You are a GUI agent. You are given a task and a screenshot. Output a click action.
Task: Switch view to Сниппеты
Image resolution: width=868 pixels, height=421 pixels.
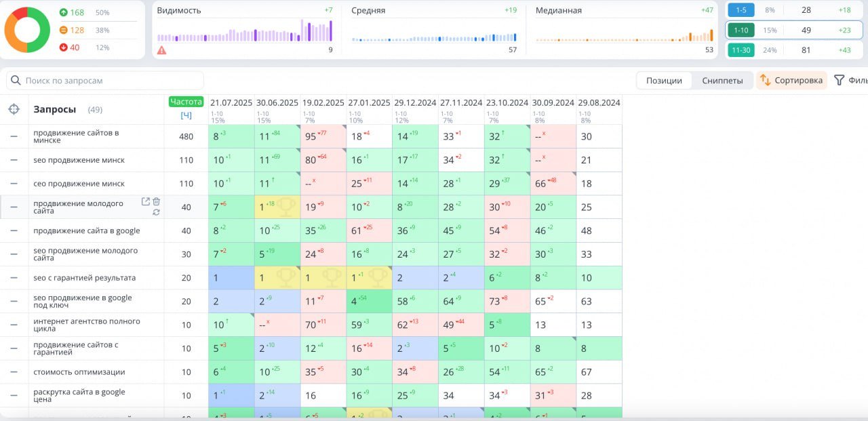coord(722,80)
